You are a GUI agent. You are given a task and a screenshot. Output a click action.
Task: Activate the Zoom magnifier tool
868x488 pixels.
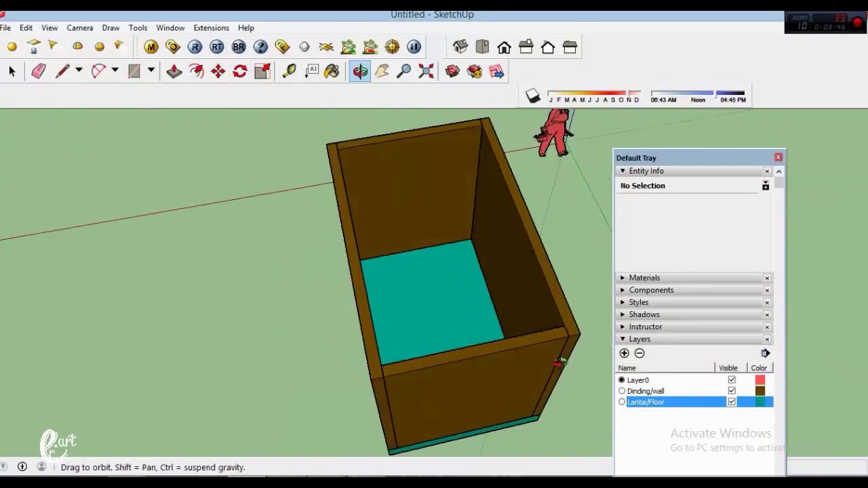[x=404, y=71]
